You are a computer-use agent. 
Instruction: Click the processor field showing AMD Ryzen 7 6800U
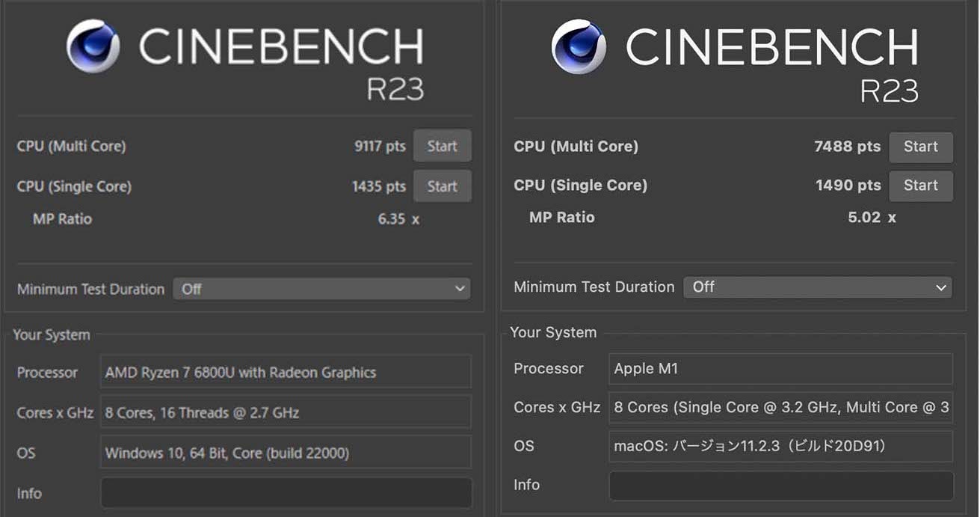tap(286, 372)
